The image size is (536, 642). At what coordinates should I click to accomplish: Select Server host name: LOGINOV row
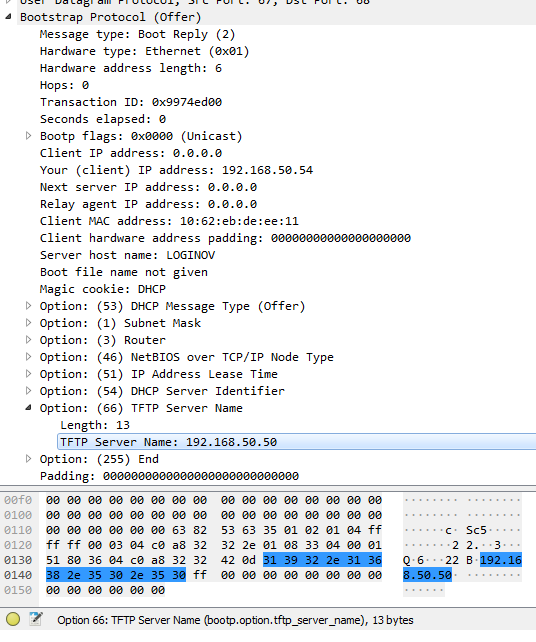click(x=127, y=255)
